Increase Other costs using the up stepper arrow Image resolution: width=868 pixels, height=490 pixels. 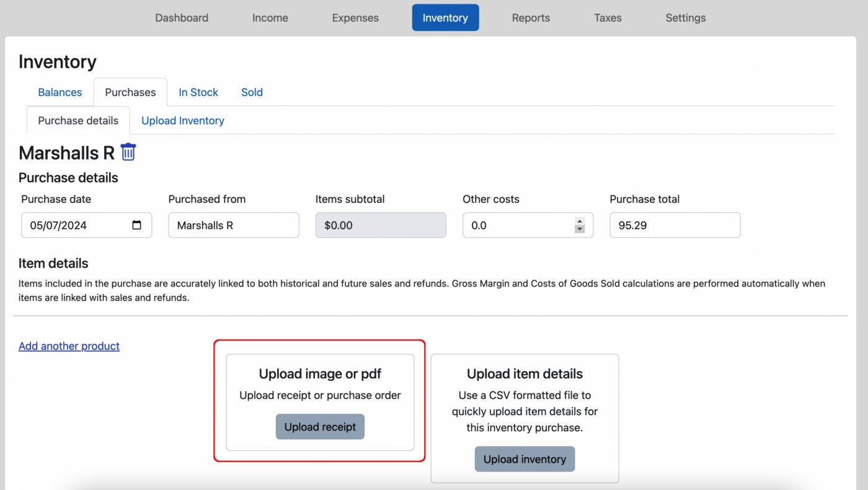click(580, 221)
